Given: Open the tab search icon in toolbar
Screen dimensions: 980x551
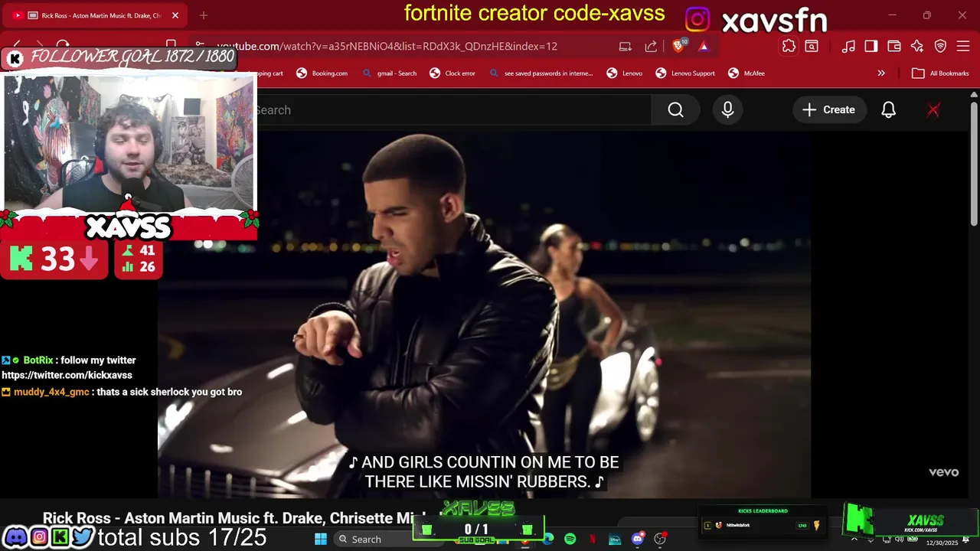Looking at the screenshot, I should [812, 46].
